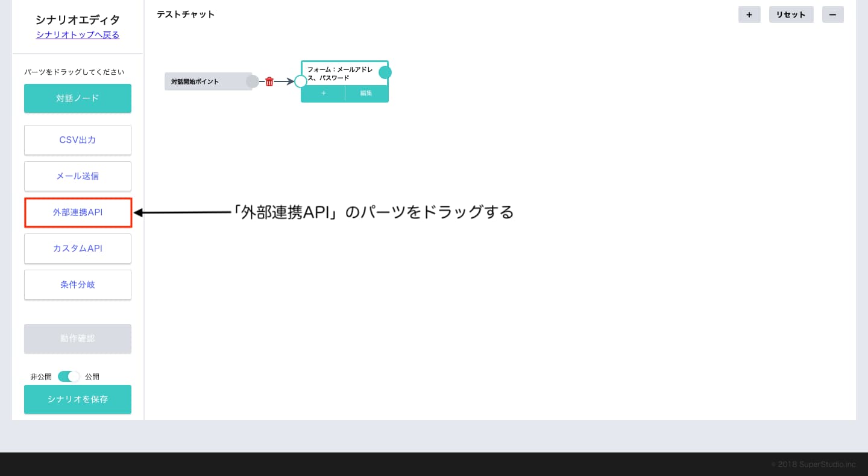Select the green output port on the form node

[x=385, y=72]
